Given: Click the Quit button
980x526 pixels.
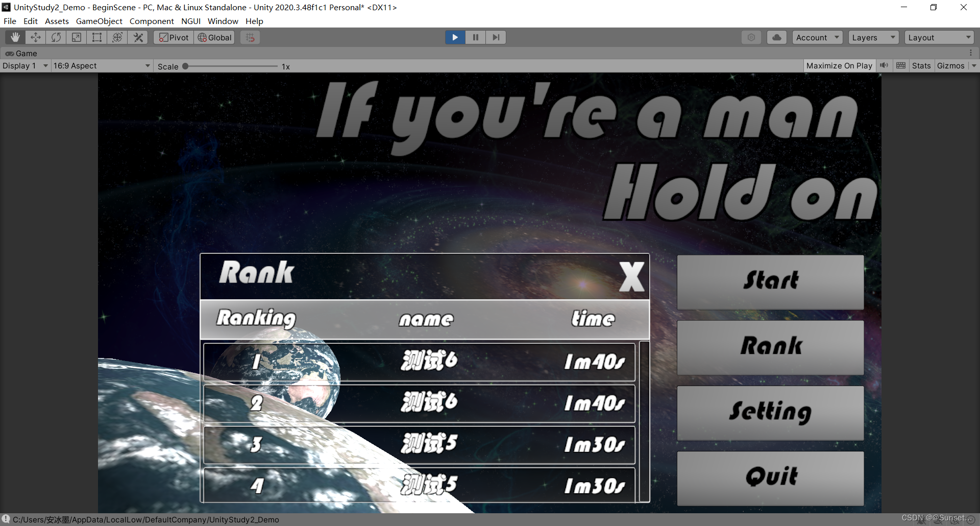Looking at the screenshot, I should click(770, 479).
